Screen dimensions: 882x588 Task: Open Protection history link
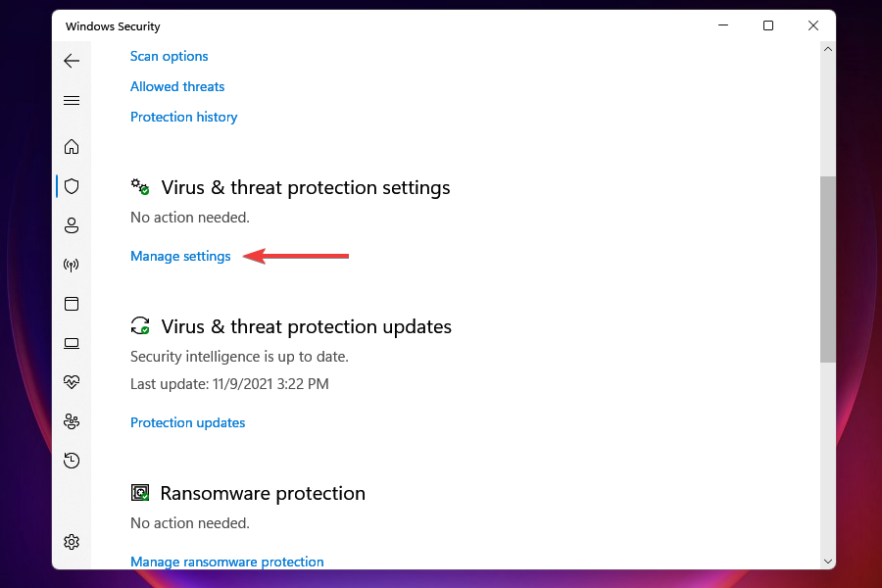[184, 117]
